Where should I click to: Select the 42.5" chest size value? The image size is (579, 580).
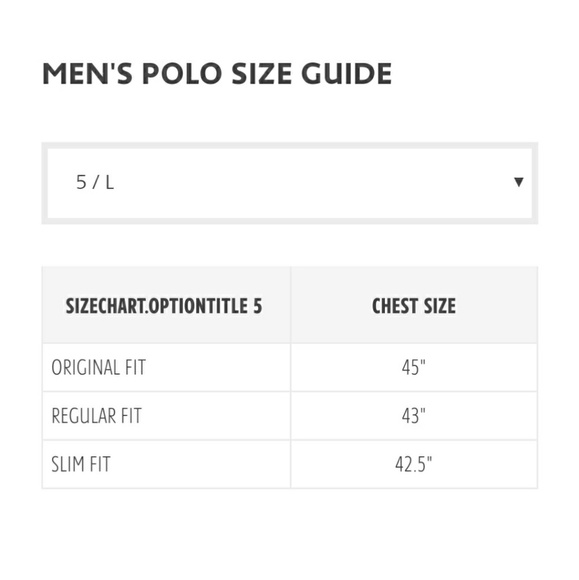coord(414,464)
